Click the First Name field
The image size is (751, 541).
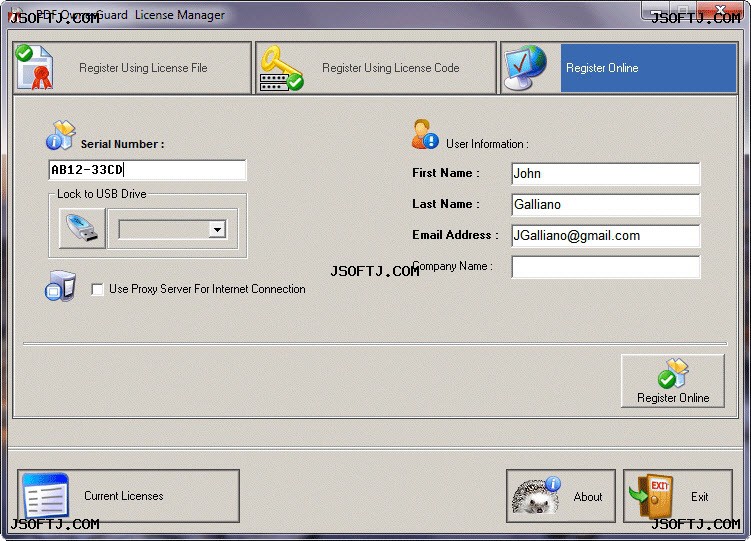tap(605, 173)
